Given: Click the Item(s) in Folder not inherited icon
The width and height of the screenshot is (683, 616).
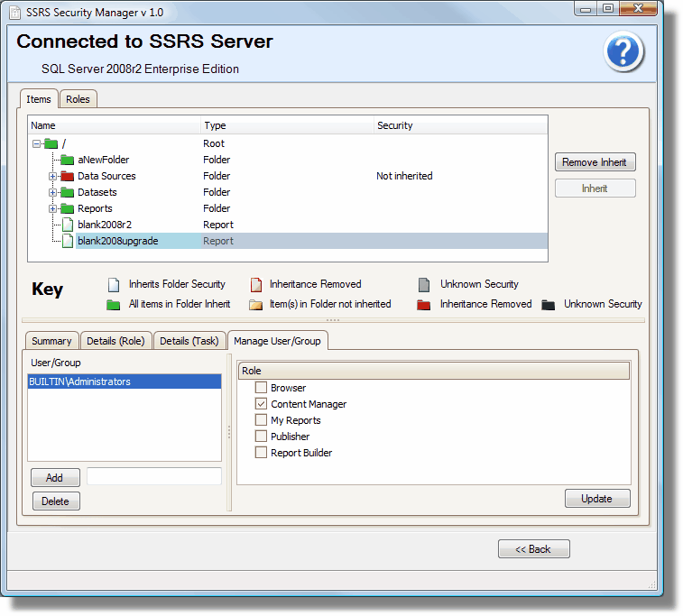Looking at the screenshot, I should point(255,305).
